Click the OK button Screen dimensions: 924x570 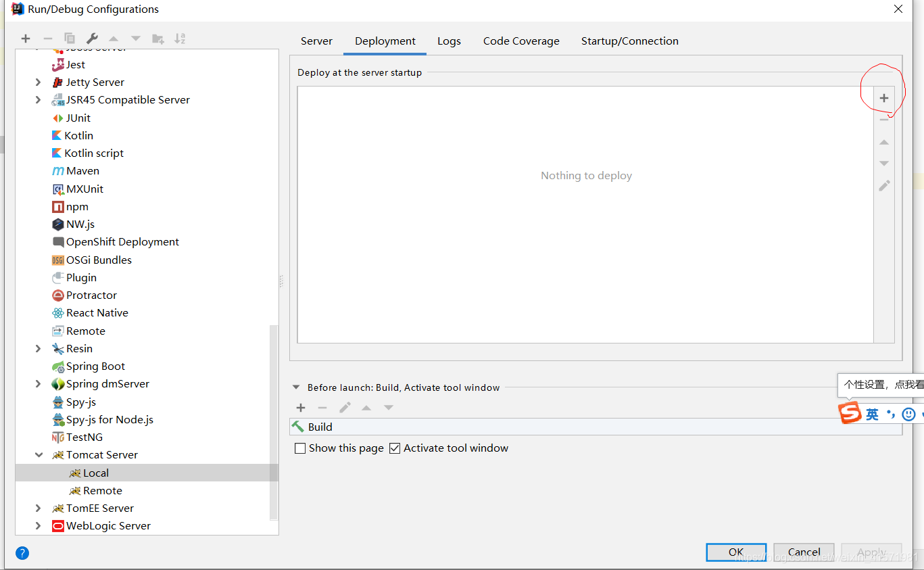coord(736,552)
